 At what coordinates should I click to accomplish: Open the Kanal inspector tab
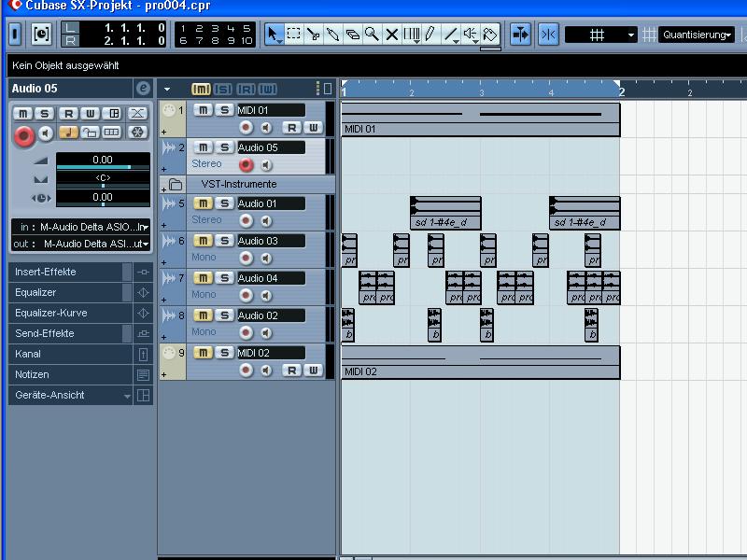tap(70, 354)
